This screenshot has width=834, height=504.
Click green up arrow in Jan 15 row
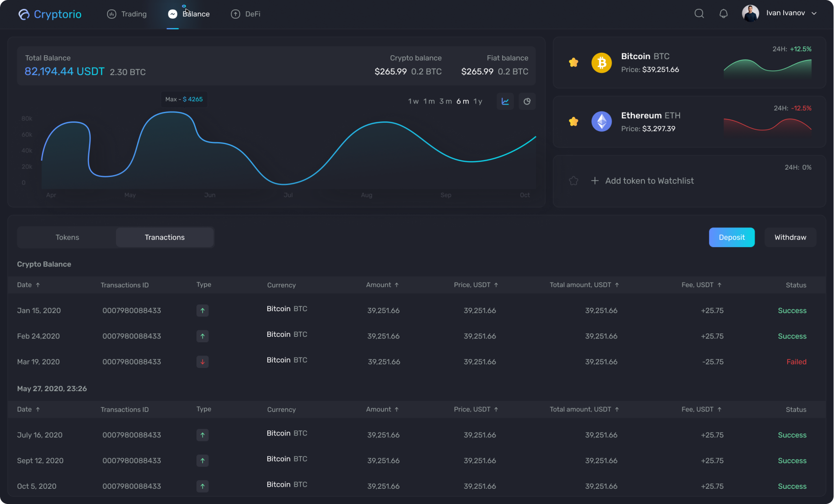pyautogui.click(x=202, y=311)
